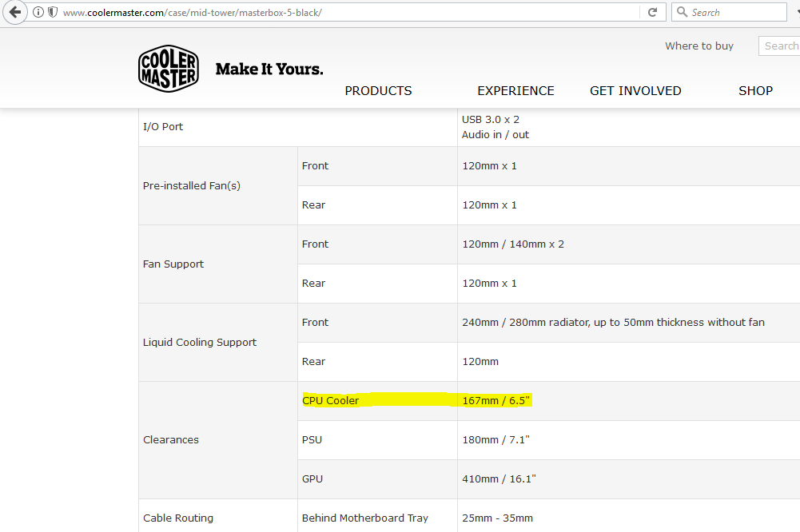Click the Liquid Cooling Support row label
This screenshot has height=532, width=800.
click(x=200, y=342)
